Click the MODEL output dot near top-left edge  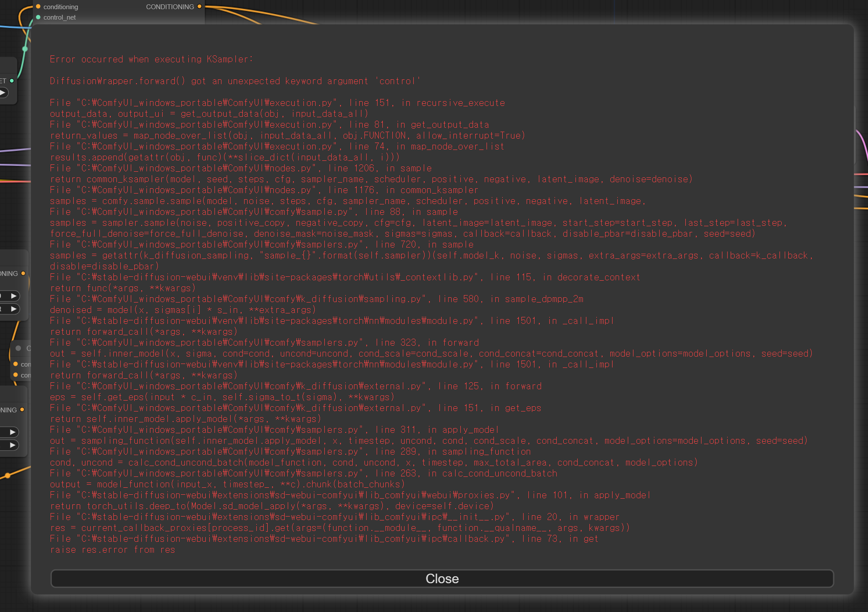click(x=12, y=81)
